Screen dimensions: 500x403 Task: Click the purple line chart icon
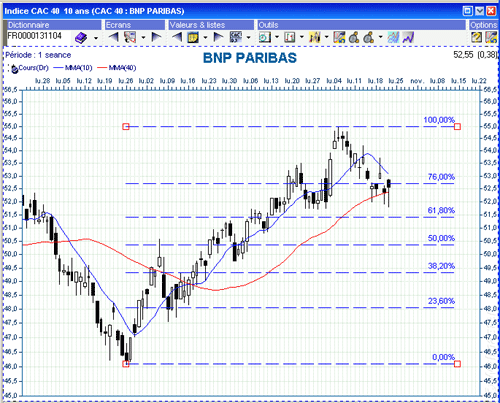point(408,37)
